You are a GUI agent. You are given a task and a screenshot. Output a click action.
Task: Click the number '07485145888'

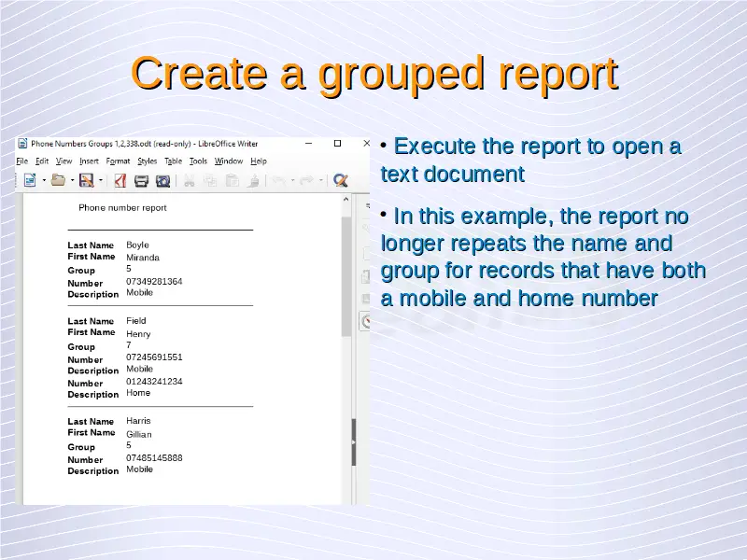[x=154, y=458]
